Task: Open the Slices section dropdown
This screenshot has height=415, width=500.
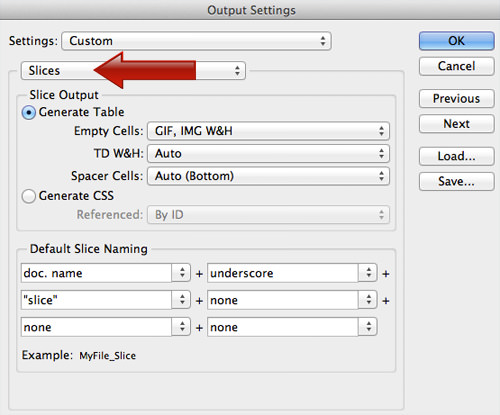Action: (x=133, y=70)
